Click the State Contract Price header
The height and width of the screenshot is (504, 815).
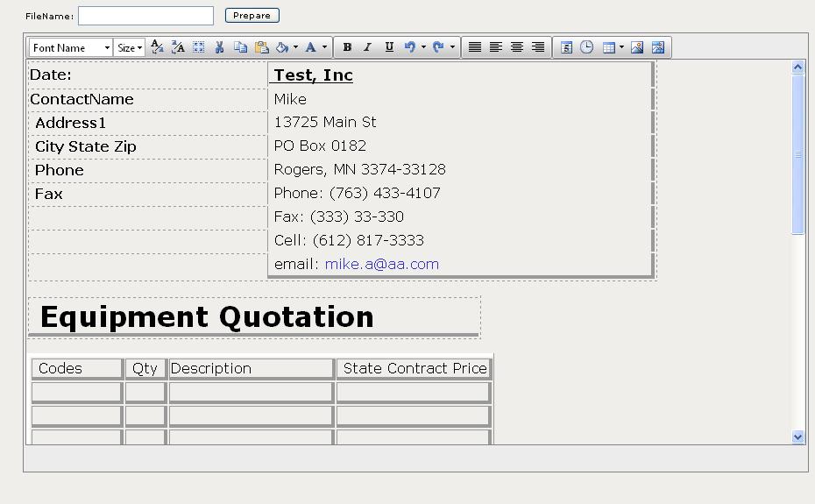click(x=414, y=368)
